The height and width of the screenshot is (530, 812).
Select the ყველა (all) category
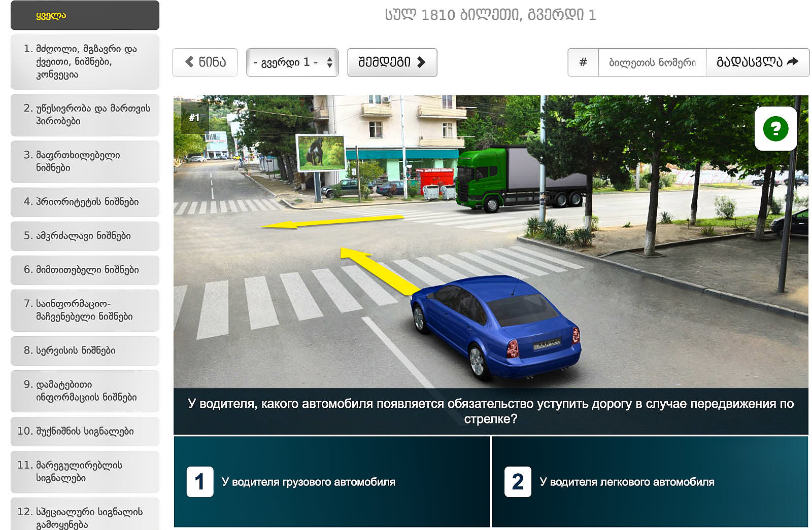click(85, 15)
